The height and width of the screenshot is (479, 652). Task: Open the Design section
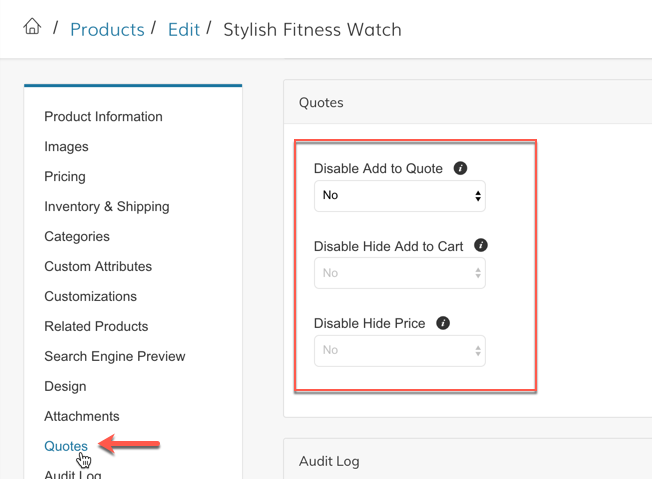tap(65, 387)
